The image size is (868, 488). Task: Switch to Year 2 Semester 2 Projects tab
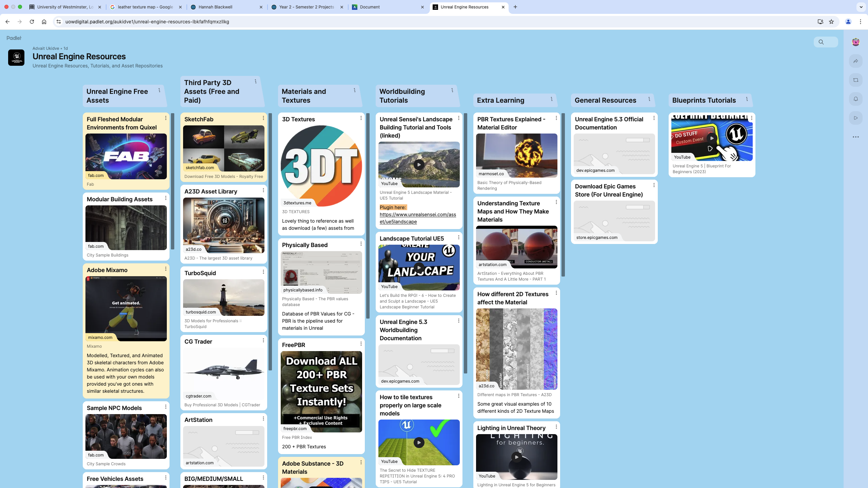[307, 7]
